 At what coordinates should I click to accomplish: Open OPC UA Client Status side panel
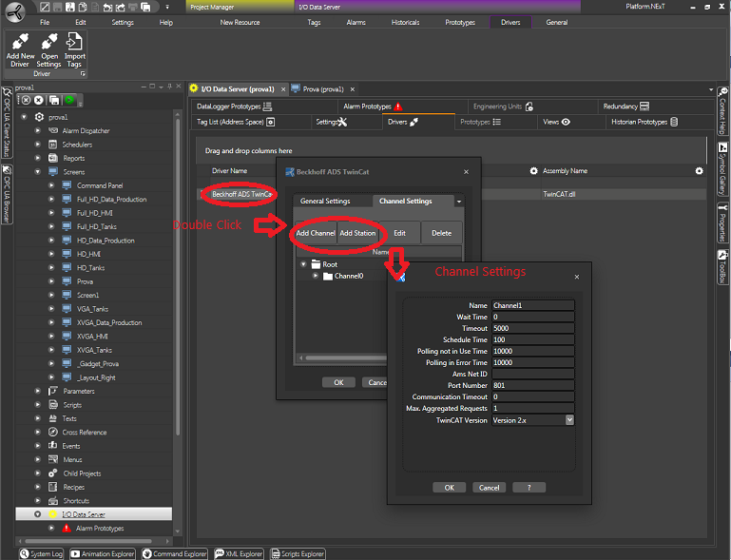[7, 123]
